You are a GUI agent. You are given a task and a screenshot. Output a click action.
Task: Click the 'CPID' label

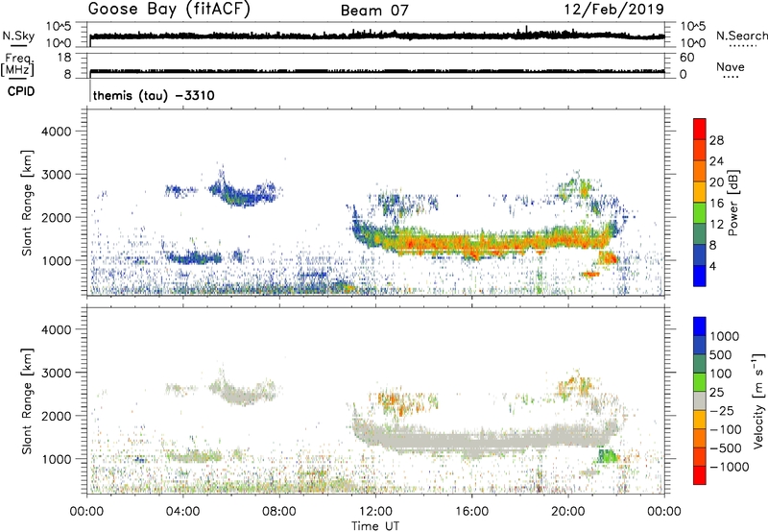pyautogui.click(x=21, y=91)
